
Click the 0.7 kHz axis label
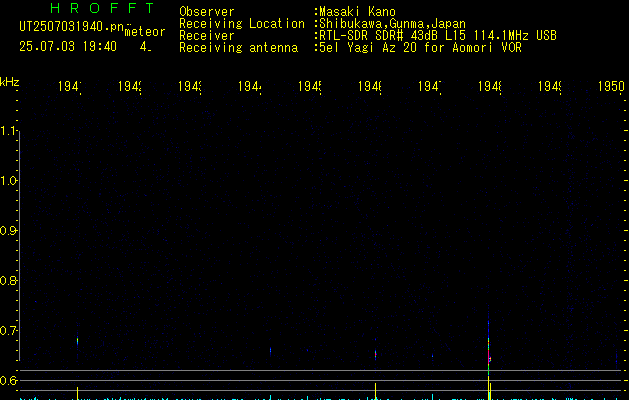point(9,331)
